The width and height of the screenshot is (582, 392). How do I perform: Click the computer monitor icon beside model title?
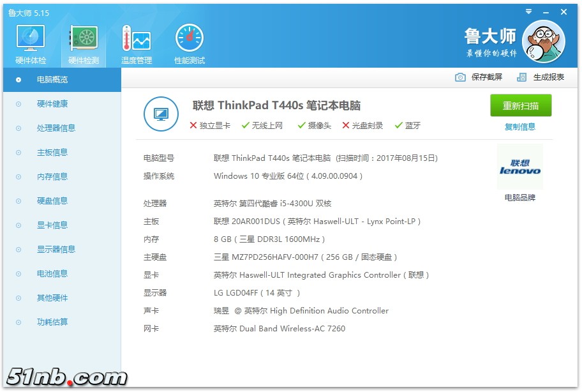(x=161, y=114)
